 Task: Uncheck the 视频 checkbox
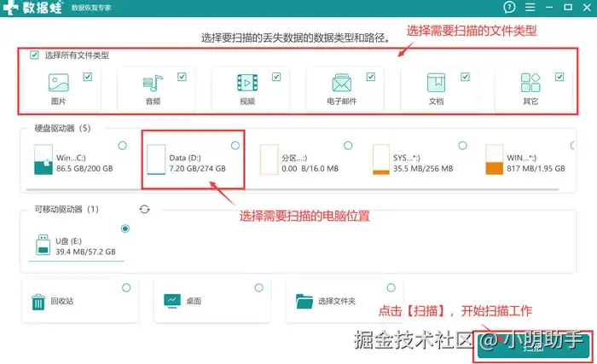point(276,77)
